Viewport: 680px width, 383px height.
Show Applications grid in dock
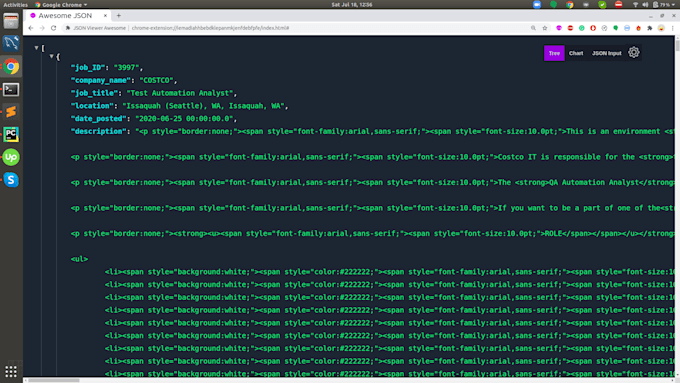11,371
